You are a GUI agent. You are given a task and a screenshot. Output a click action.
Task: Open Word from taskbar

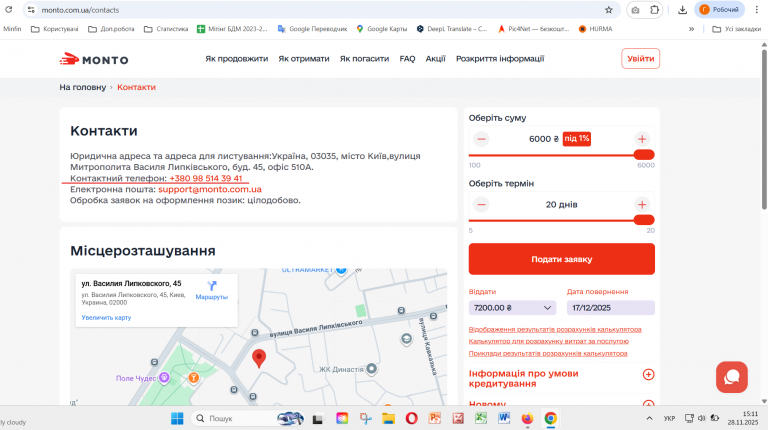[x=504, y=418]
